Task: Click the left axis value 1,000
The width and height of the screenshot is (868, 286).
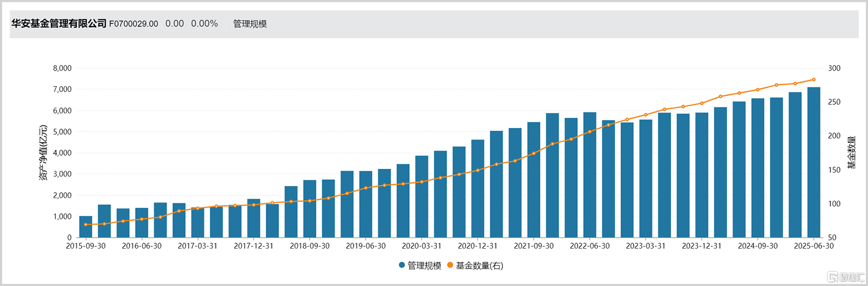Action: pyautogui.click(x=62, y=217)
